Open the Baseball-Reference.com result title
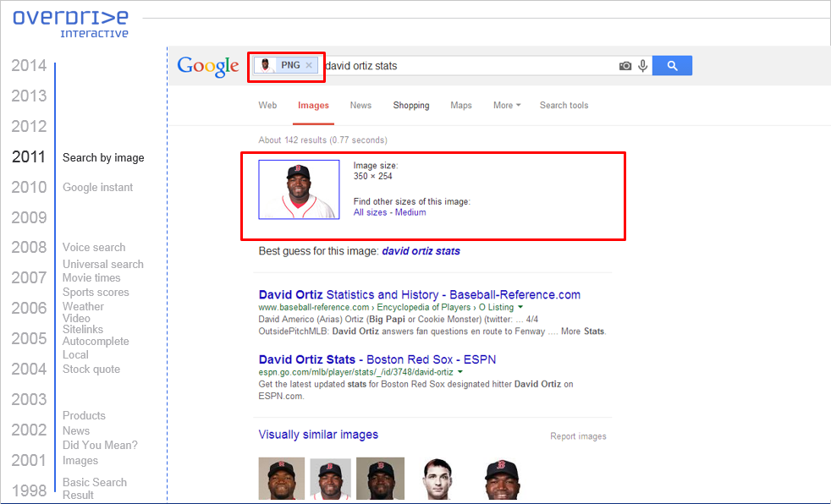831x504 pixels. click(419, 295)
